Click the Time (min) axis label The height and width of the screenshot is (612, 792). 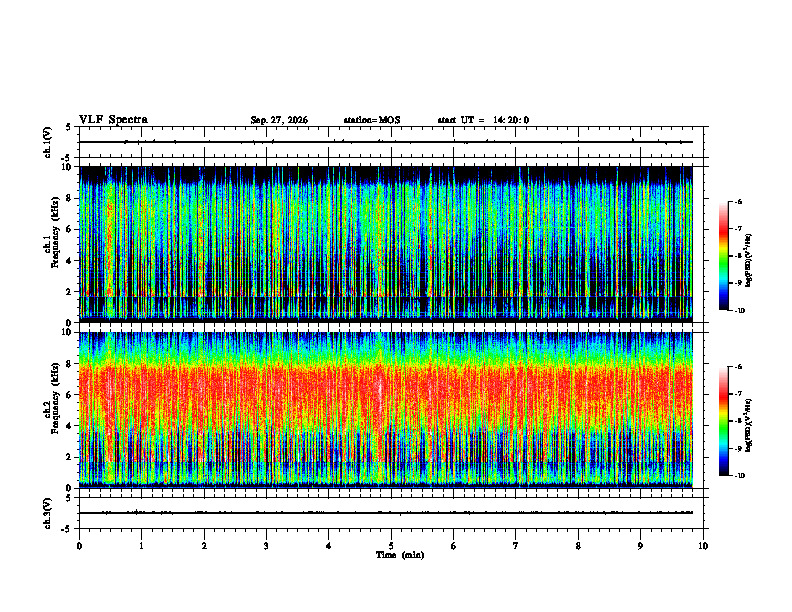[x=400, y=555]
